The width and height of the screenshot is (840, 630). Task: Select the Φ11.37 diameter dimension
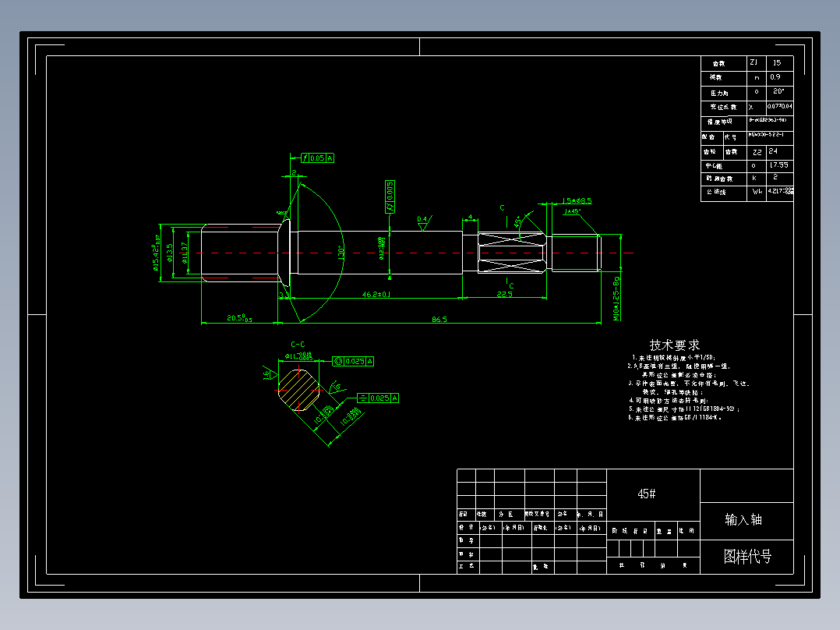pos(184,253)
